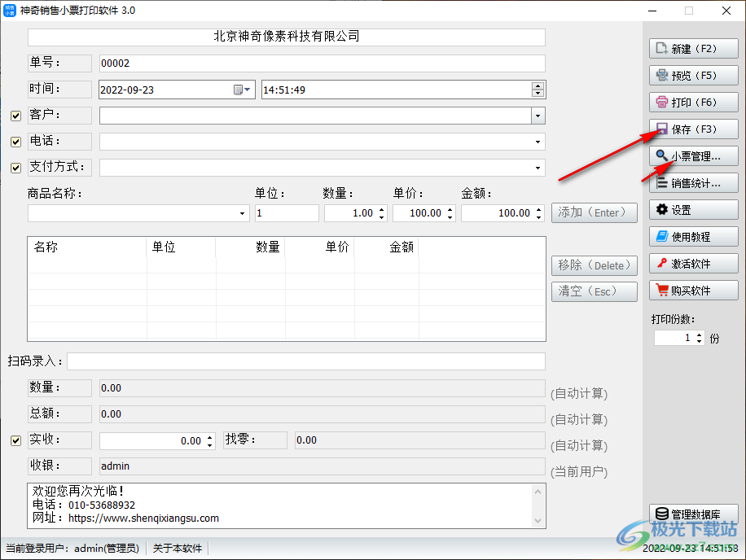This screenshot has width=746, height=560.
Task: Click the app logo in the title bar
Action: click(x=10, y=10)
